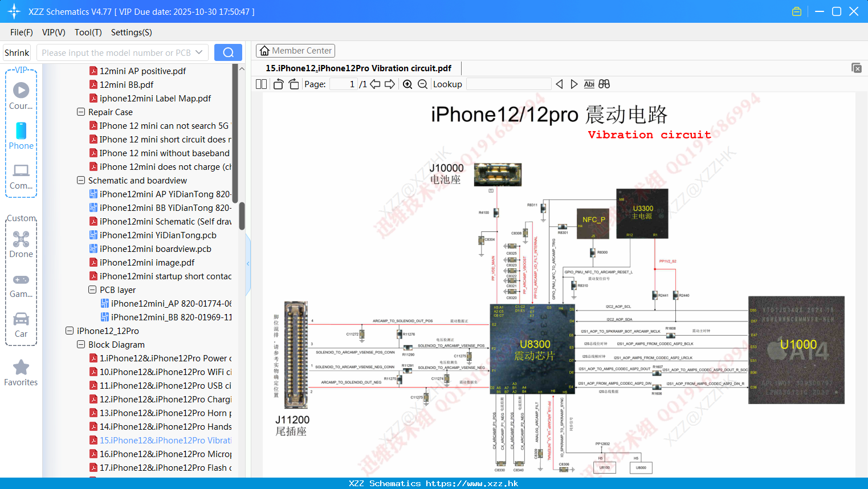Rotate the page counterclockwise

[x=278, y=84]
